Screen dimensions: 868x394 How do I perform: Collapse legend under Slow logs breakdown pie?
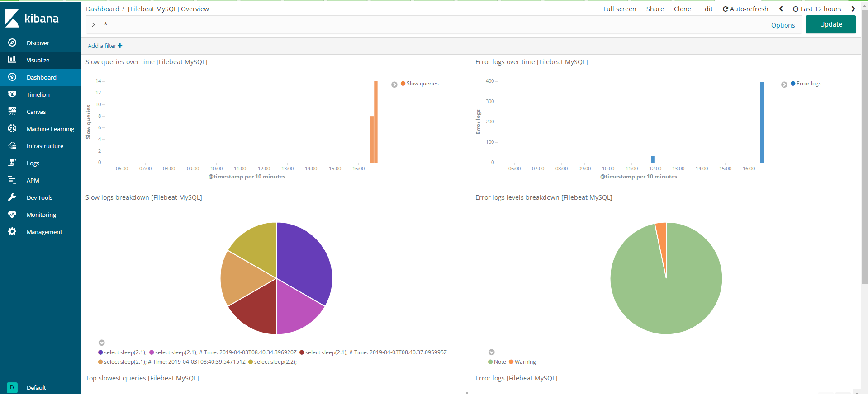102,342
